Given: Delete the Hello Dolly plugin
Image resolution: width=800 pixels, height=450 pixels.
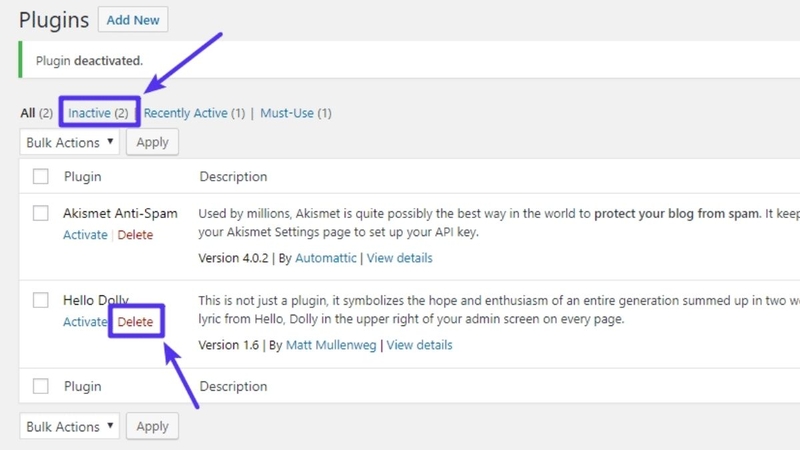Looking at the screenshot, I should (136, 322).
